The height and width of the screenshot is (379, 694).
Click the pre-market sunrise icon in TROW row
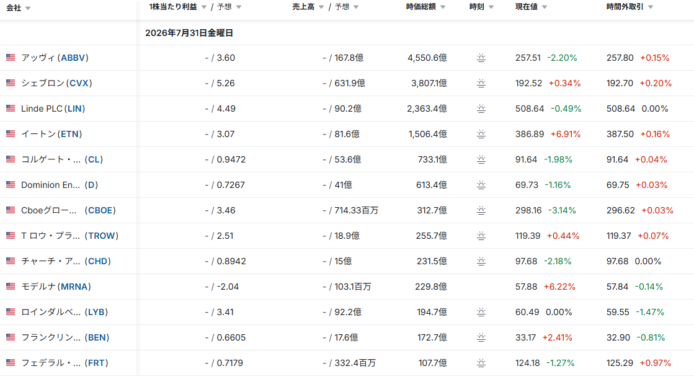click(481, 236)
